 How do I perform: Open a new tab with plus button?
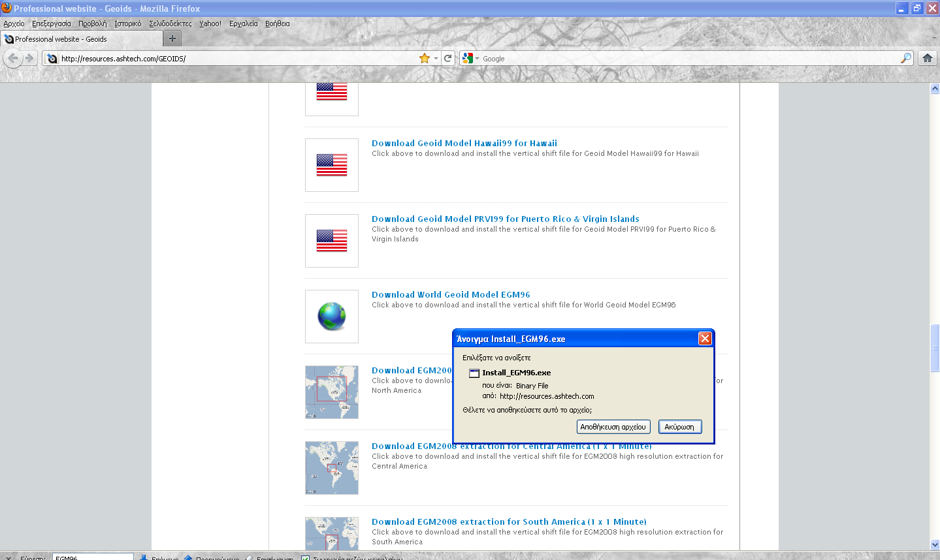click(172, 39)
